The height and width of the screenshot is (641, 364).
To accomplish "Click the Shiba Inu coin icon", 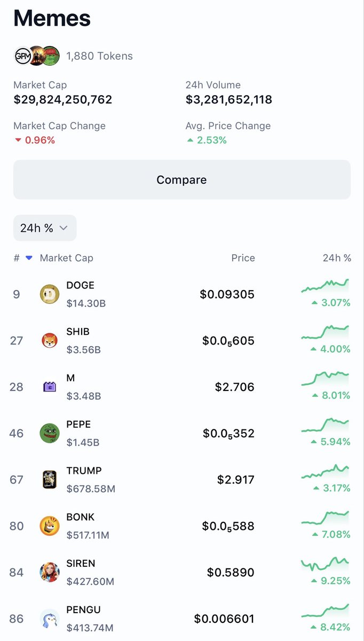I will click(50, 340).
